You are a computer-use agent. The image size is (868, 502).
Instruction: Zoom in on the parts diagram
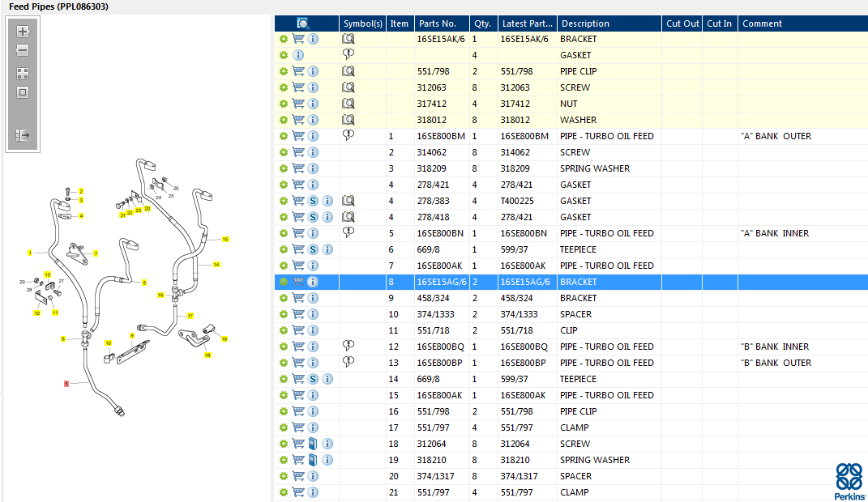tap(23, 32)
